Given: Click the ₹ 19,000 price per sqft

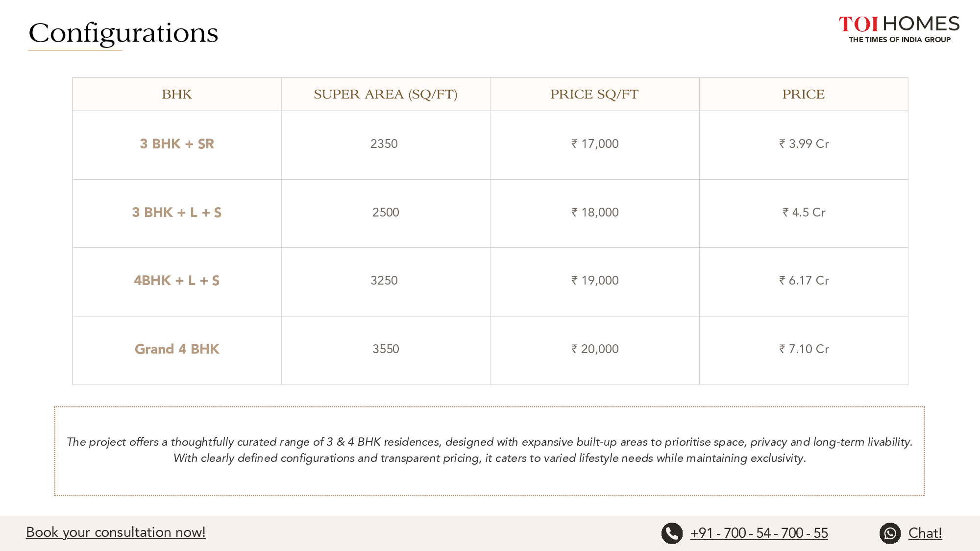Looking at the screenshot, I should pos(595,281).
